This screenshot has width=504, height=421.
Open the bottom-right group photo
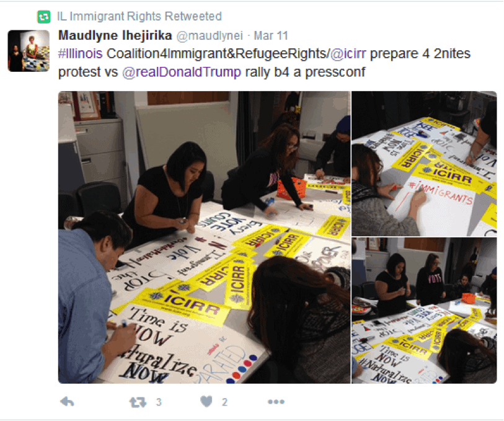pos(424,311)
